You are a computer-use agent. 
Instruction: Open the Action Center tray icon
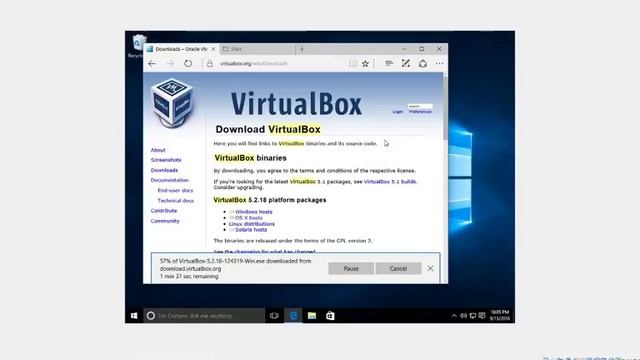(x=482, y=316)
